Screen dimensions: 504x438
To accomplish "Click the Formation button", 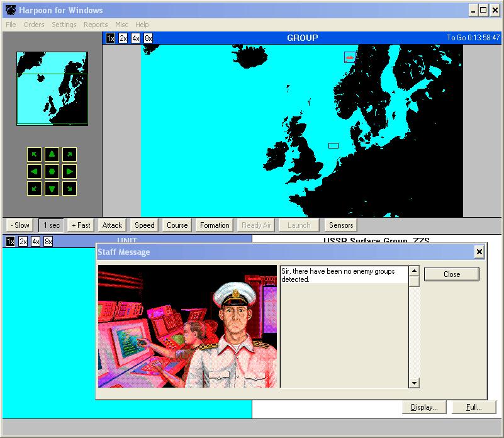I will tap(215, 225).
